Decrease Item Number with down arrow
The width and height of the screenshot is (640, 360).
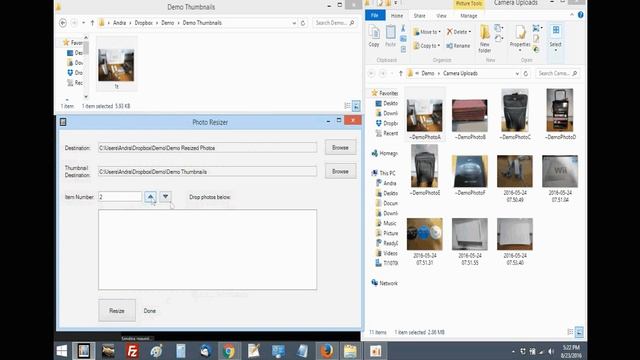(x=165, y=197)
